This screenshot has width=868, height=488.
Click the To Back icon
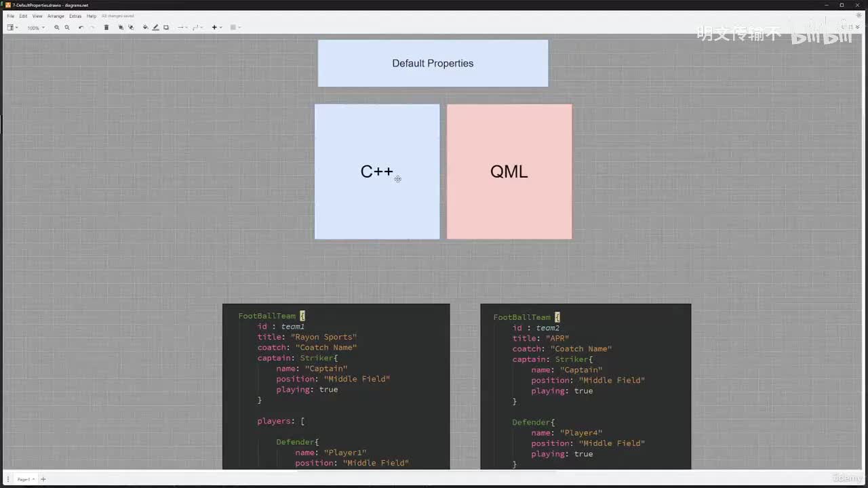(131, 28)
